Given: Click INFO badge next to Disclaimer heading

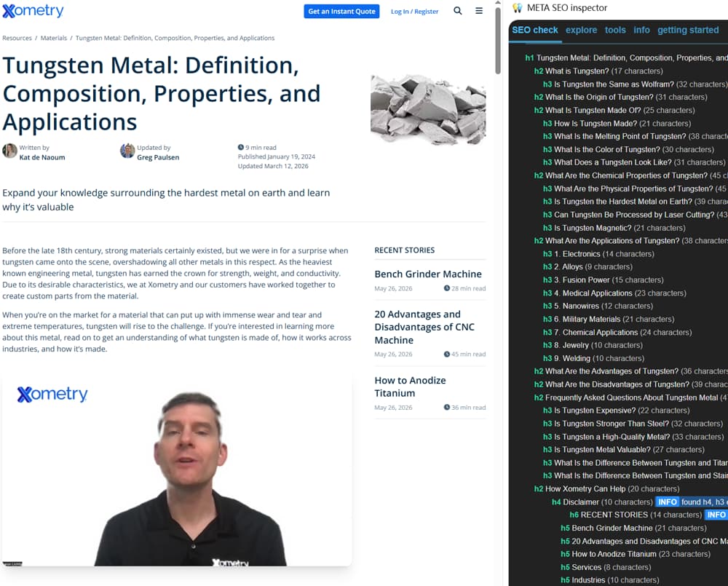Looking at the screenshot, I should [x=667, y=502].
